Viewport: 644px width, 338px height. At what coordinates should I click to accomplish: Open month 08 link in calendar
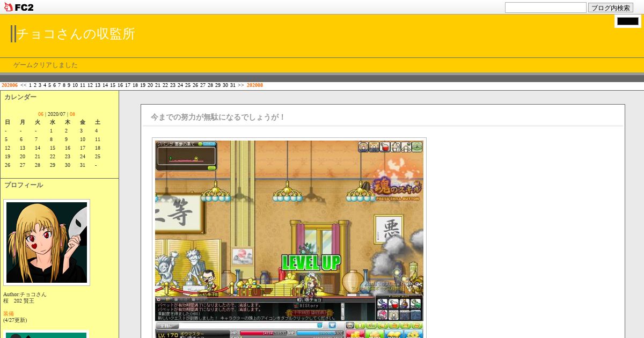coord(72,114)
